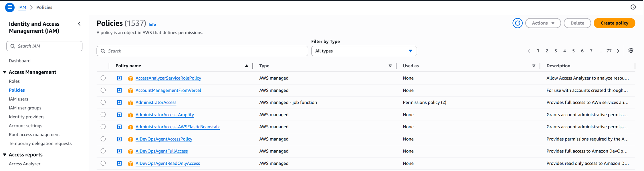This screenshot has width=644, height=171.
Task: Expand AdministratorAccess-AWSElasticBeanstalk row details
Action: (x=120, y=127)
